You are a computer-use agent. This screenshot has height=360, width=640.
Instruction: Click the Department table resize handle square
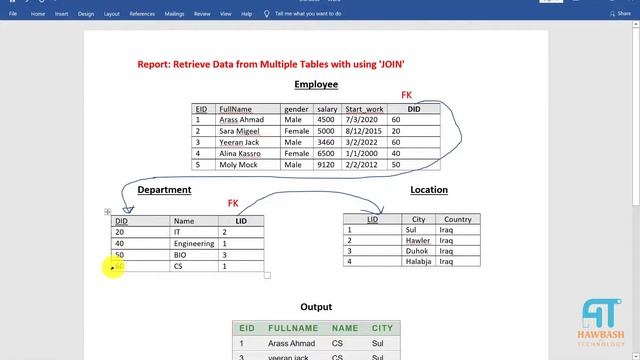tap(267, 276)
